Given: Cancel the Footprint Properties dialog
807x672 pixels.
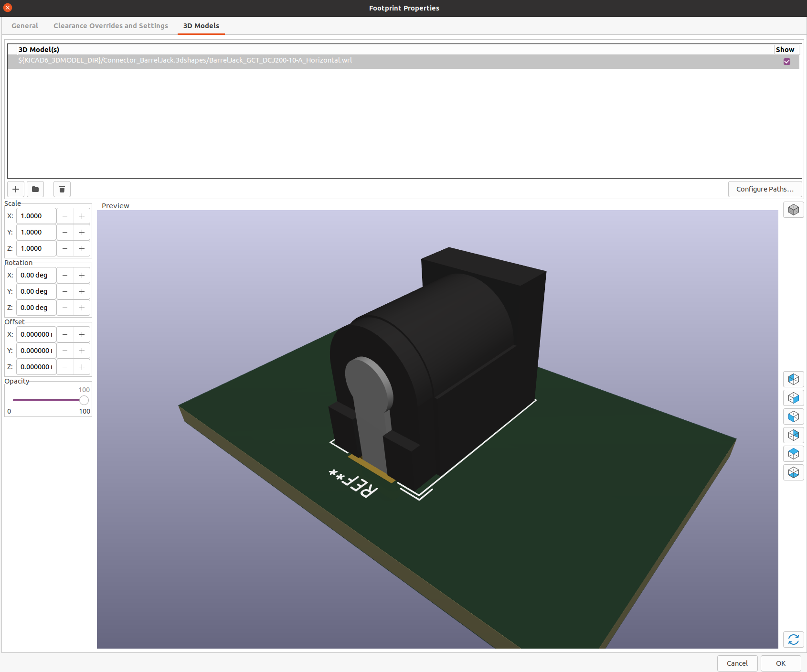Looking at the screenshot, I should pos(737,663).
